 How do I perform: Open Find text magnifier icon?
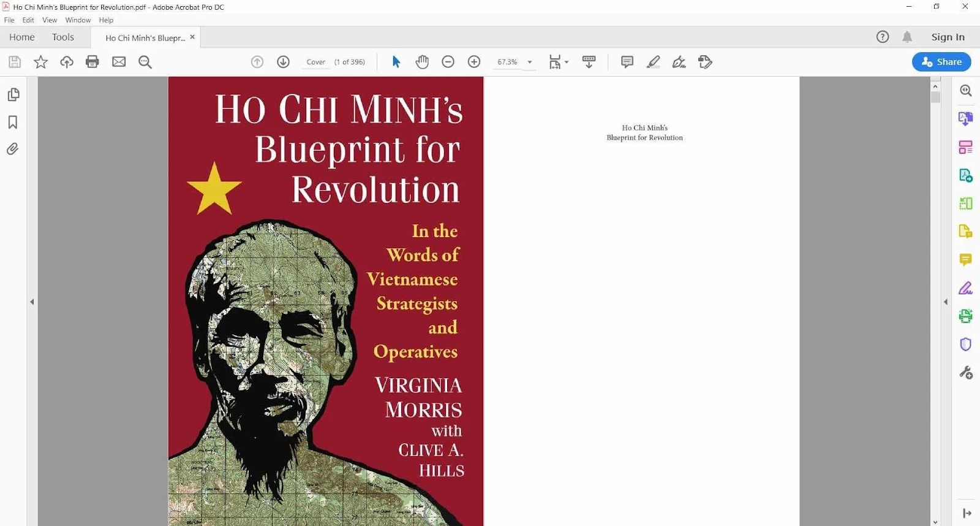click(145, 62)
